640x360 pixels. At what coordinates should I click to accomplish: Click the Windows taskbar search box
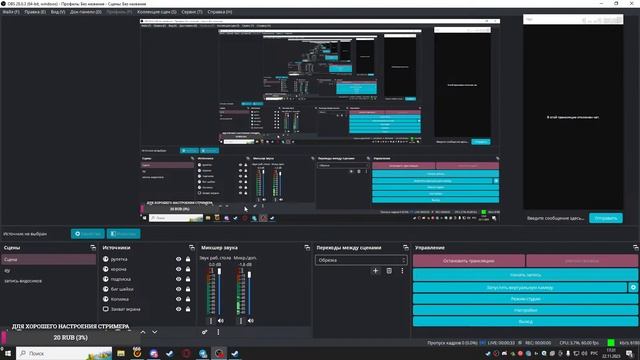(64, 353)
